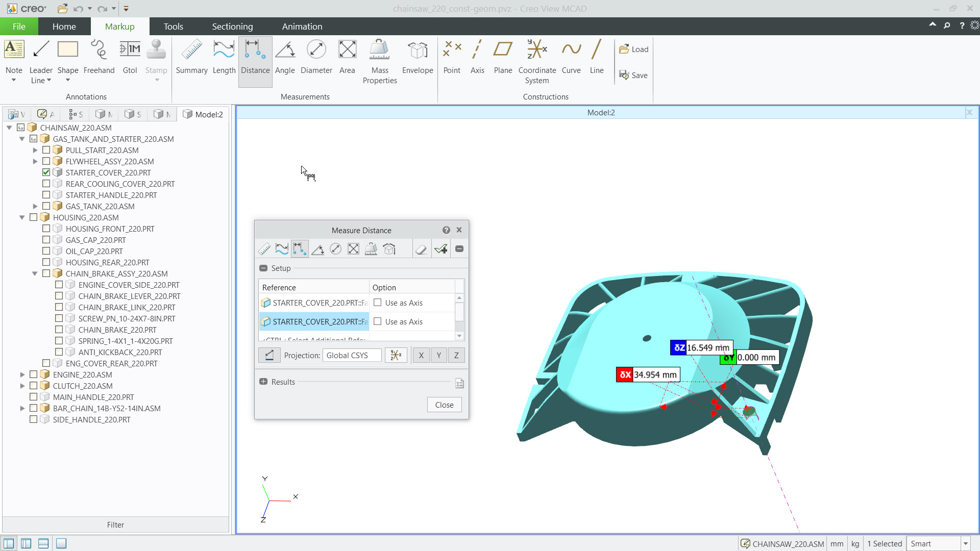Click the Close button in Measure Distance
Image resolution: width=980 pixels, height=551 pixels.
[444, 405]
